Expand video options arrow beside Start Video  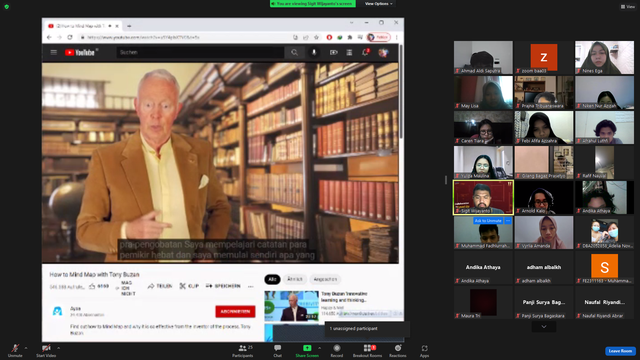tap(58, 348)
